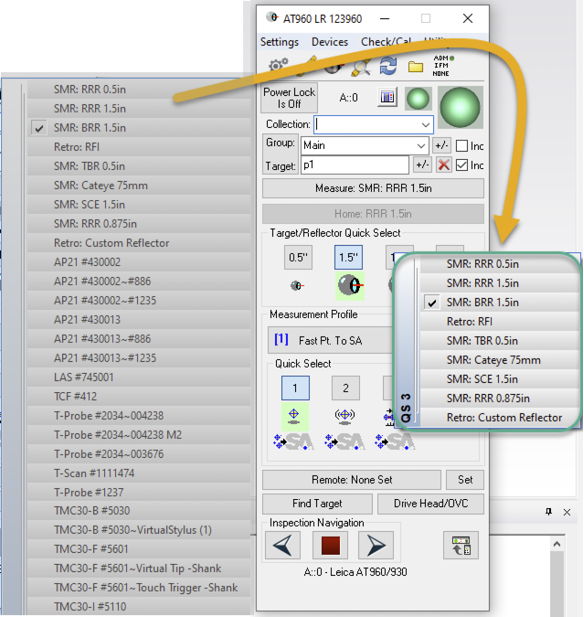The height and width of the screenshot is (617, 584).
Task: Click the Group: Target: label button
Action: [x=280, y=154]
